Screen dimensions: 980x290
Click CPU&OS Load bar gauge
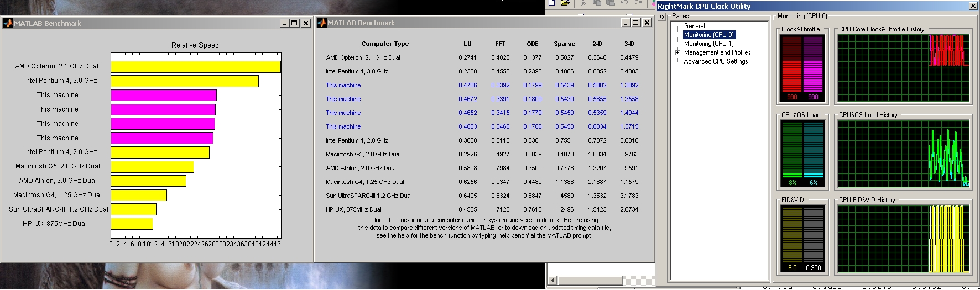(x=802, y=154)
